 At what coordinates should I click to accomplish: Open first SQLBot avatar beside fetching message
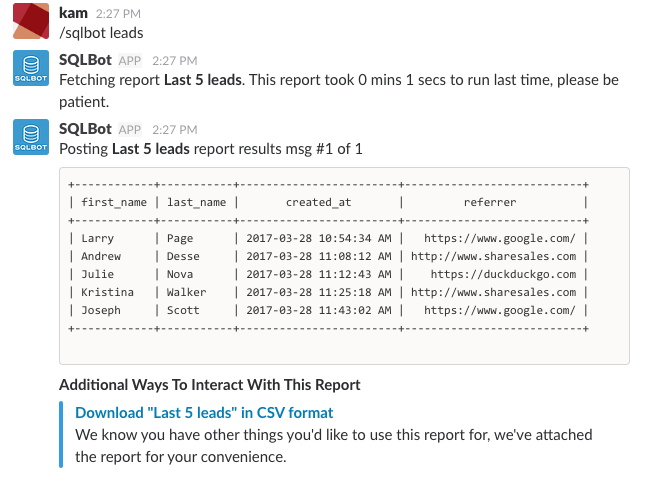click(x=31, y=68)
